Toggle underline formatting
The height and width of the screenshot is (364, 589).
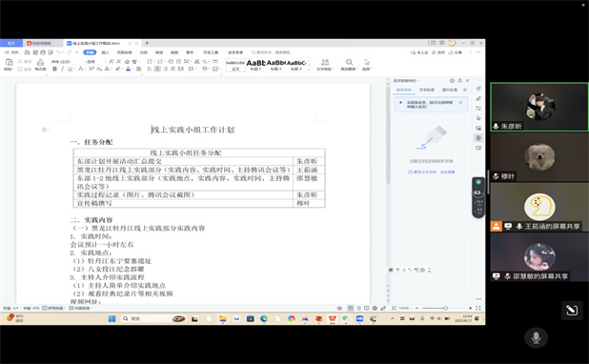(71, 69)
